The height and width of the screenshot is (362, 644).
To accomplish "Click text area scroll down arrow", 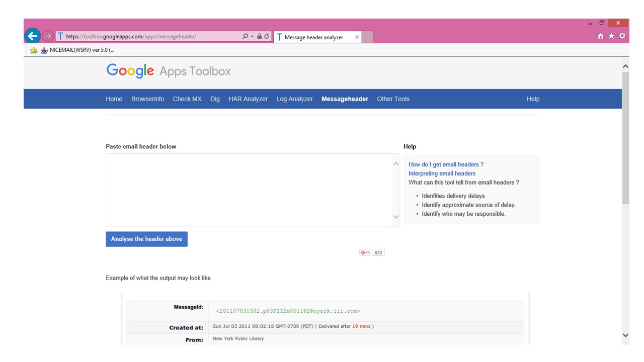I will click(396, 217).
